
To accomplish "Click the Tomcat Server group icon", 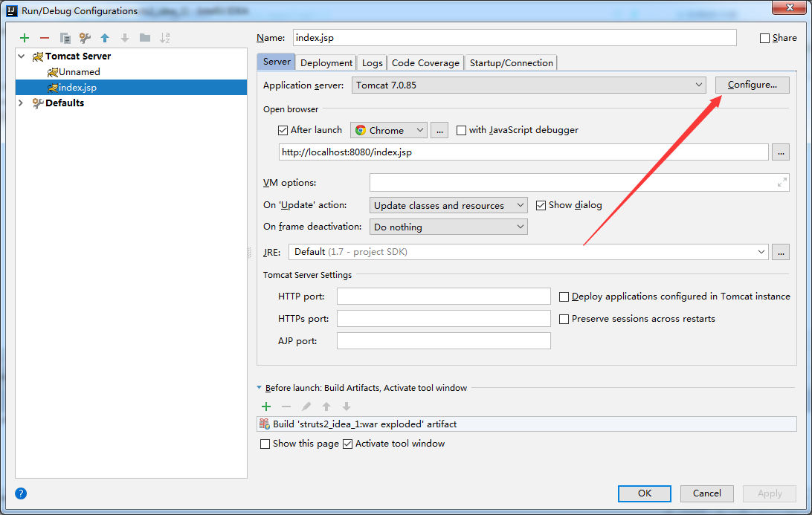I will pos(38,56).
